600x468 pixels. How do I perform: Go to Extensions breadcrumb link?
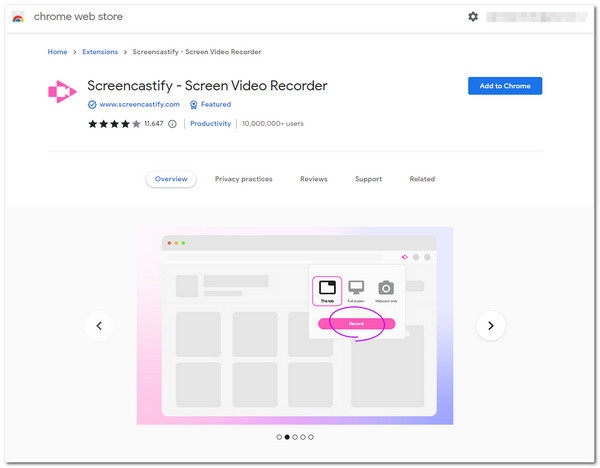point(100,52)
